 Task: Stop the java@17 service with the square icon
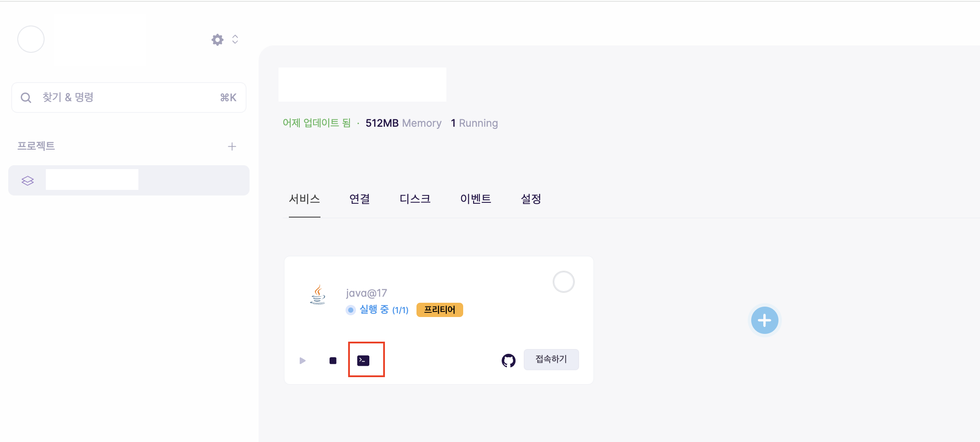(333, 361)
